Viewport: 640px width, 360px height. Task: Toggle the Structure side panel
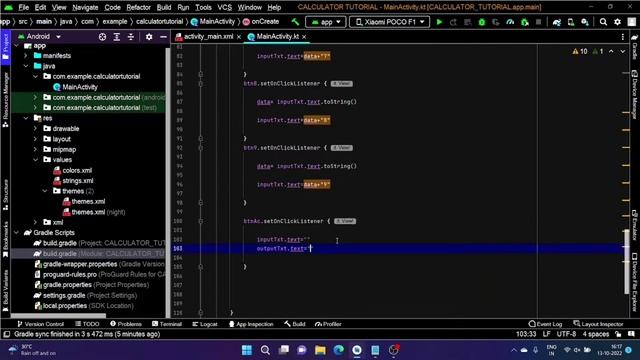(x=5, y=195)
